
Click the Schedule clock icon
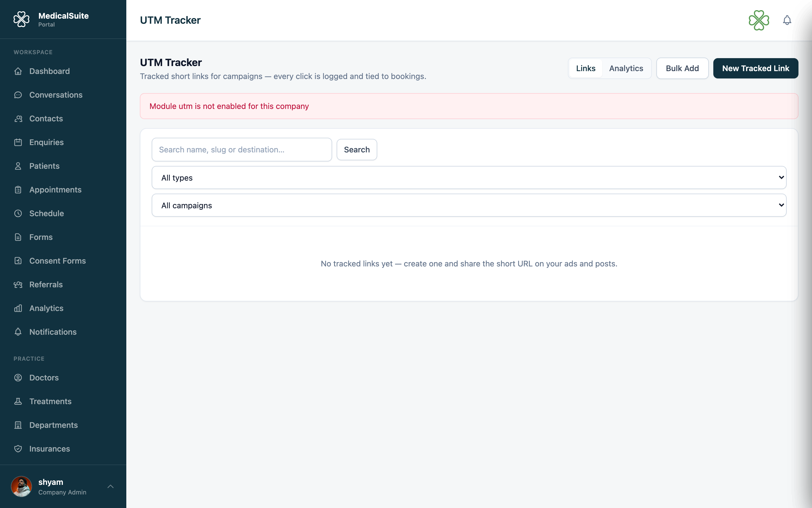click(18, 213)
